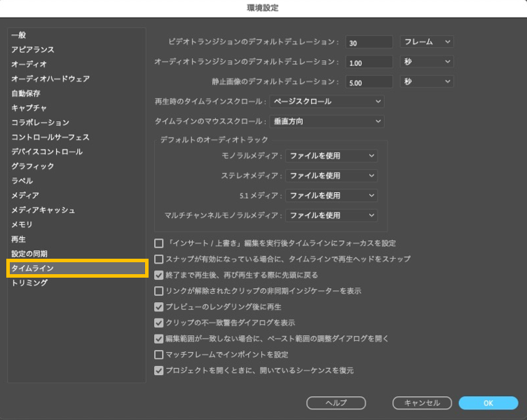Open the グラフィック preferences
527x420 pixels.
click(x=33, y=166)
